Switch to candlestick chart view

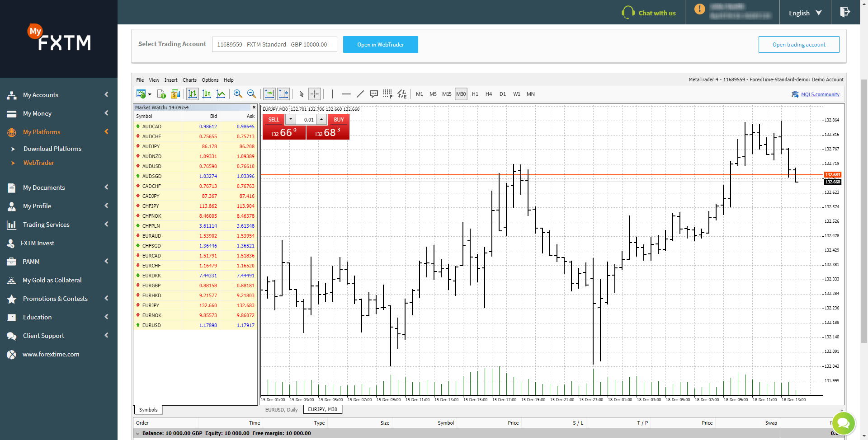tap(207, 94)
